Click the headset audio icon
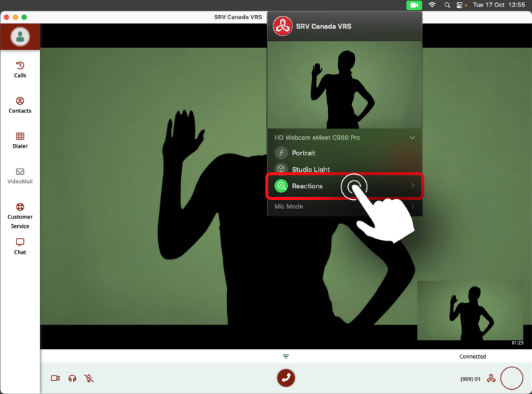The height and width of the screenshot is (394, 532). point(72,378)
